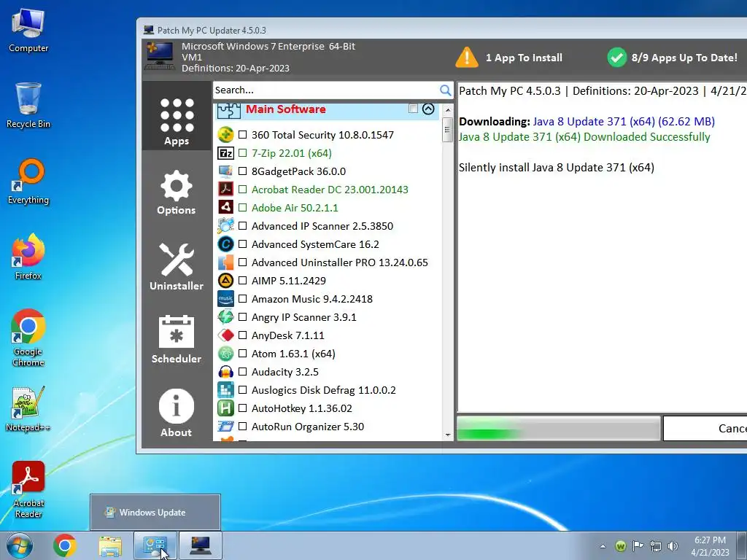This screenshot has width=747, height=560.
Task: Click Java 8 Update 371 download link text
Action: coord(624,122)
